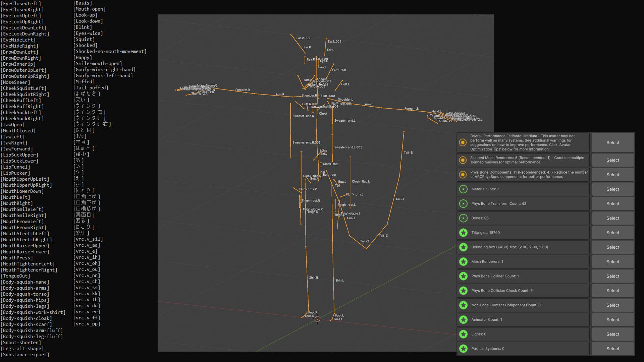Click the Overall Performance Estimate status icon
The width and height of the screenshot is (644, 362).
(463, 142)
